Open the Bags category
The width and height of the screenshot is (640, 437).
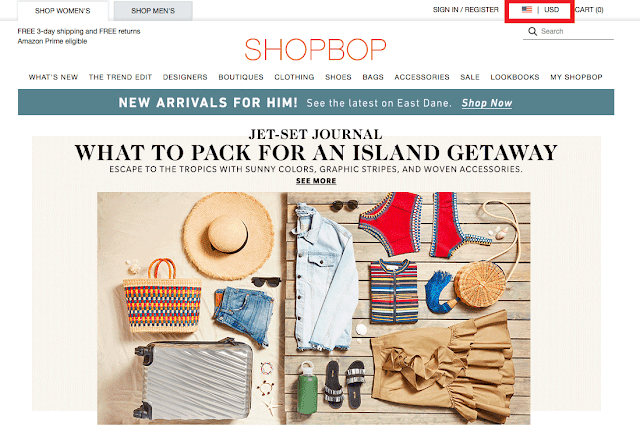[x=373, y=77]
